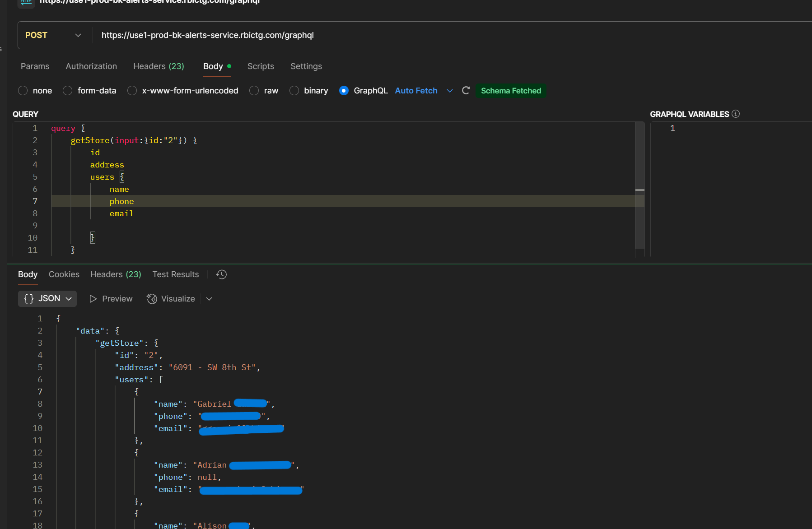Image resolution: width=812 pixels, height=529 pixels.
Task: Open the request Headers (23) tab
Action: tap(159, 66)
